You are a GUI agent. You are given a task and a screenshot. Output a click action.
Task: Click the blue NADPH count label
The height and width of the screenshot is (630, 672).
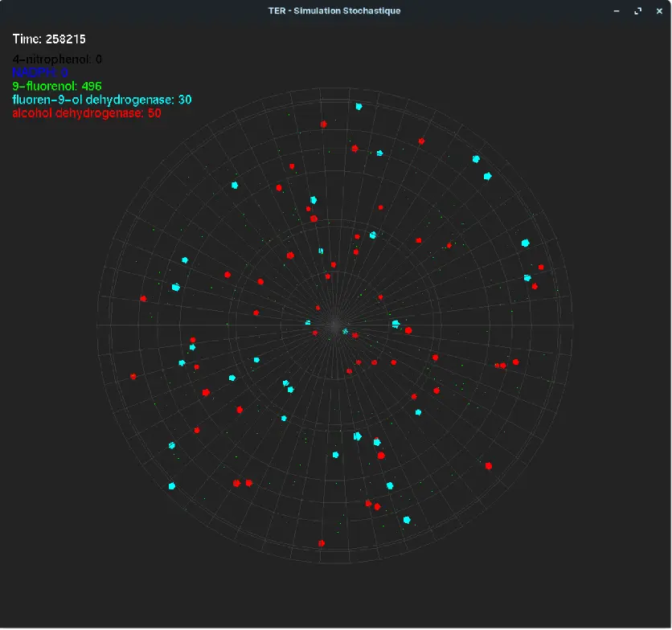click(40, 72)
